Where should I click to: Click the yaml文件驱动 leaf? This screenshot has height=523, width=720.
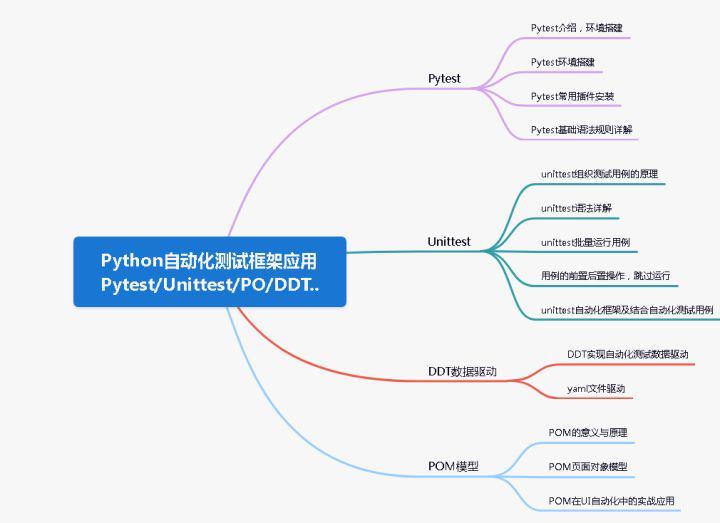[596, 388]
